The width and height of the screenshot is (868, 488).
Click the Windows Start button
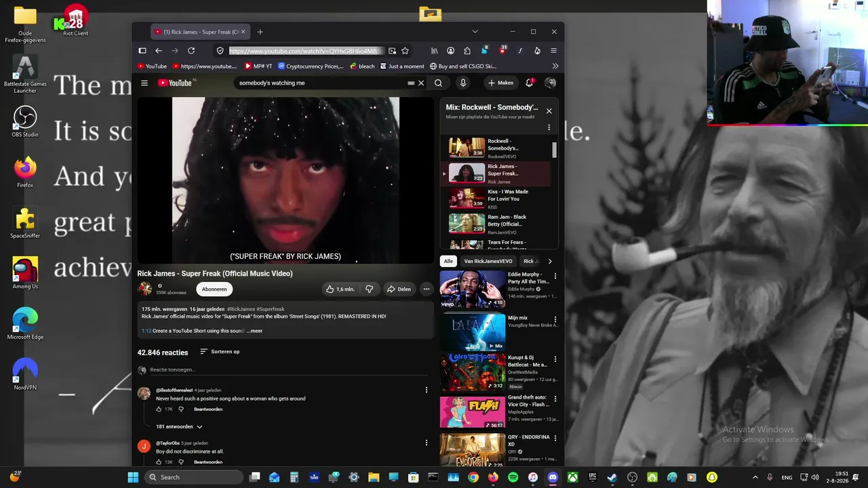tap(133, 477)
